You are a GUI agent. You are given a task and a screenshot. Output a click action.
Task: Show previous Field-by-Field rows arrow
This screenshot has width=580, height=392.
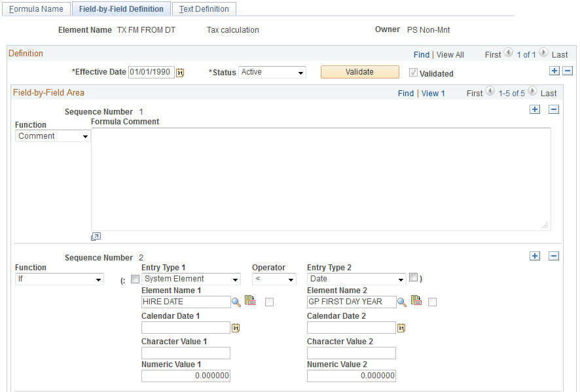coord(490,91)
